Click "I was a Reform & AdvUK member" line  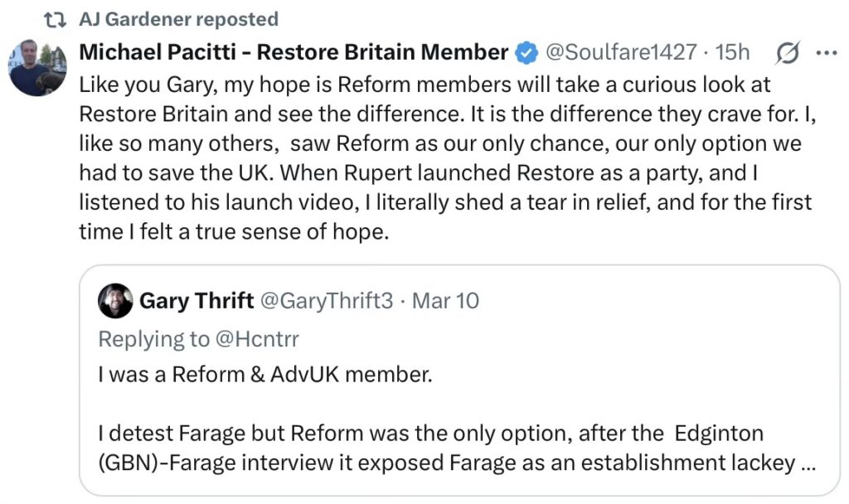tap(265, 375)
